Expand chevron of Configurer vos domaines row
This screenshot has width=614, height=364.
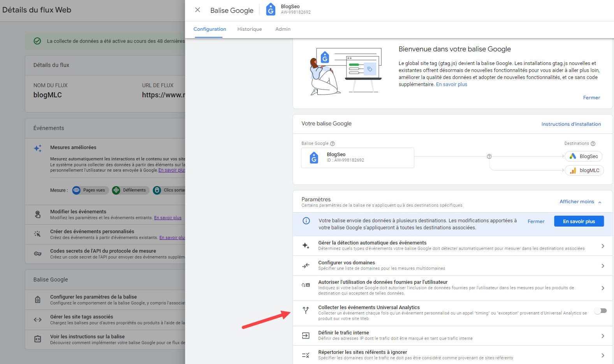(603, 266)
